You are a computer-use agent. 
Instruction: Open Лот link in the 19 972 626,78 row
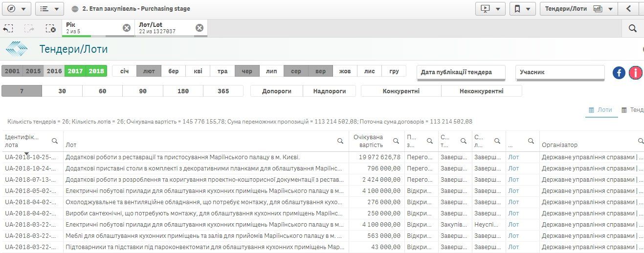point(513,157)
